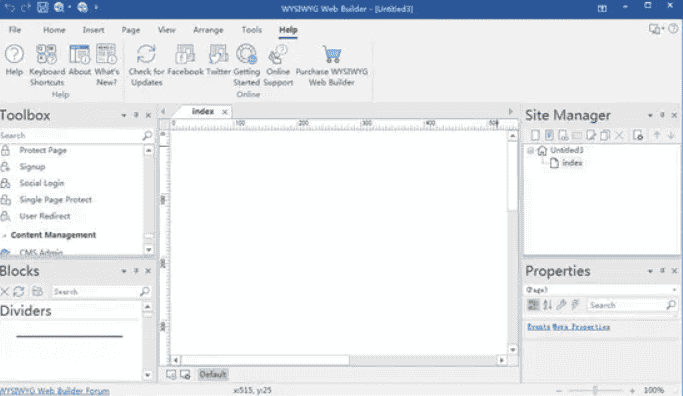Click Clone Page icon in Site Manager
The width and height of the screenshot is (683, 396).
[x=605, y=135]
